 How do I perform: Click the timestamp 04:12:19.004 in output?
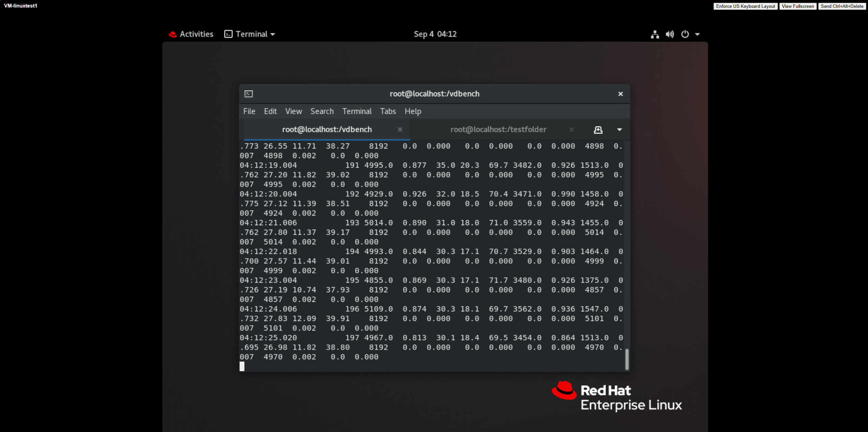pyautogui.click(x=268, y=165)
